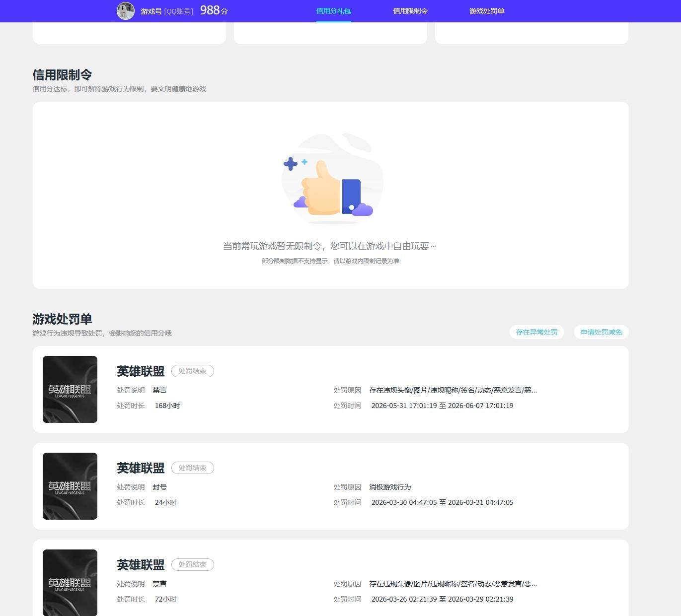The height and width of the screenshot is (616, 681).
Task: Click 消极游戏行为 reason text
Action: pyautogui.click(x=390, y=487)
